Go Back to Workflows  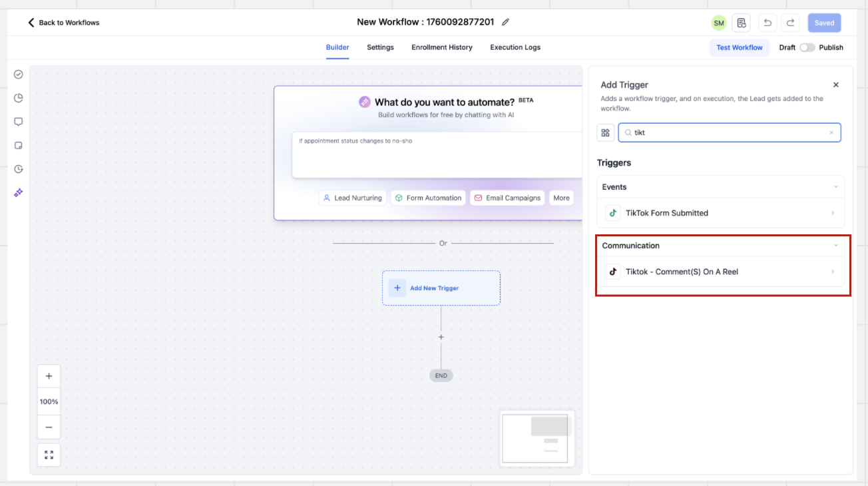tap(63, 23)
